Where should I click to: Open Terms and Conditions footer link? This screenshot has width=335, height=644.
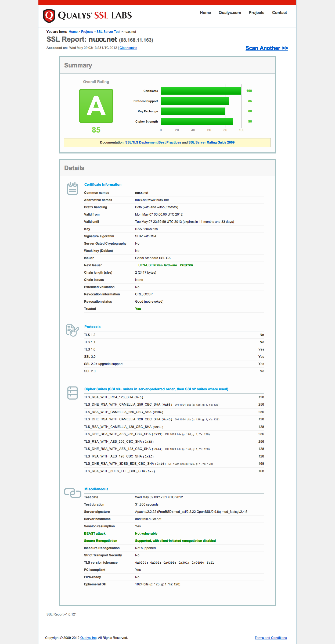click(271, 638)
